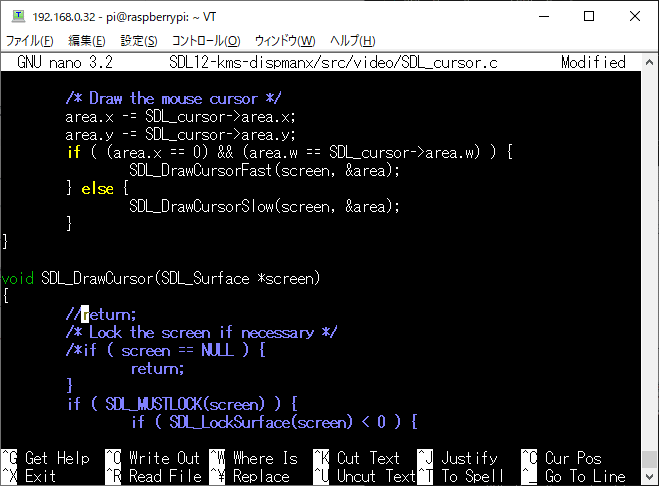
Task: Click the '^X Exit' shortcut
Action: (x=29, y=476)
